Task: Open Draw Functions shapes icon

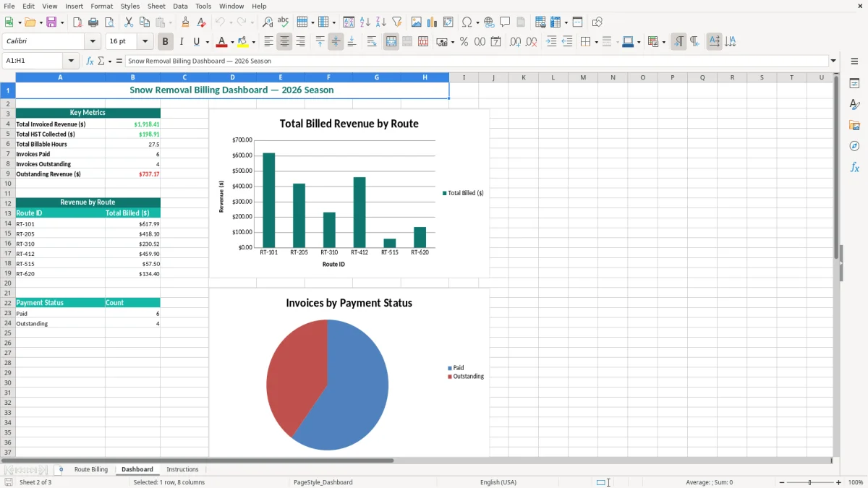Action: tap(597, 22)
